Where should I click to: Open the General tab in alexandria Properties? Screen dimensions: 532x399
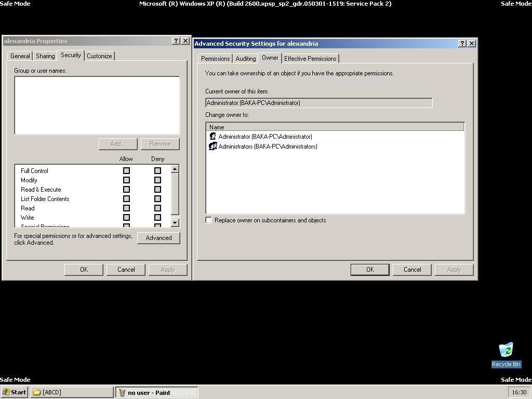tap(20, 56)
